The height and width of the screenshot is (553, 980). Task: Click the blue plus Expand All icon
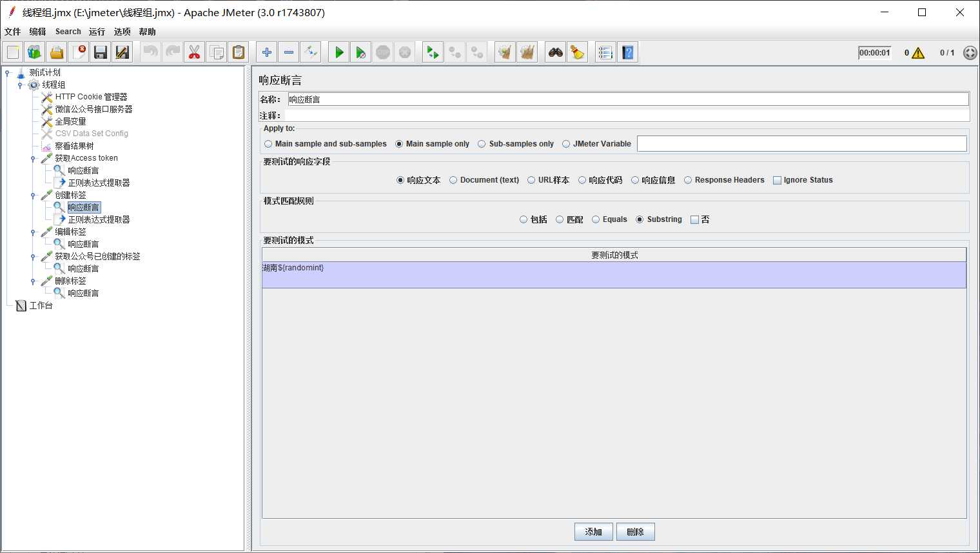click(267, 52)
